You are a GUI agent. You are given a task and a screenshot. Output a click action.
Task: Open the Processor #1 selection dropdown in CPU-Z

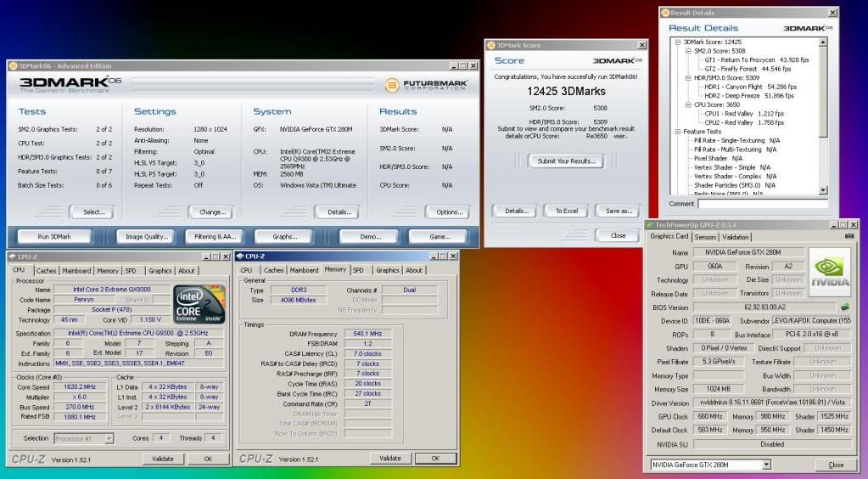[109, 438]
